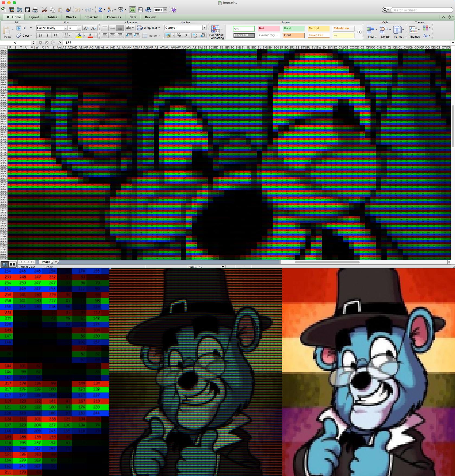
Task: Toggle Italic formatting
Action: 48,35
